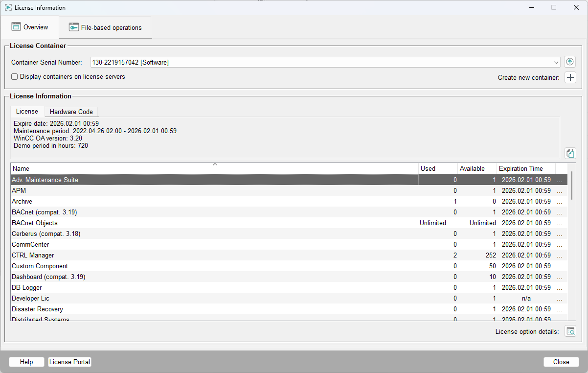This screenshot has width=588, height=373.
Task: Expand the Container Serial Number dropdown
Action: (556, 62)
